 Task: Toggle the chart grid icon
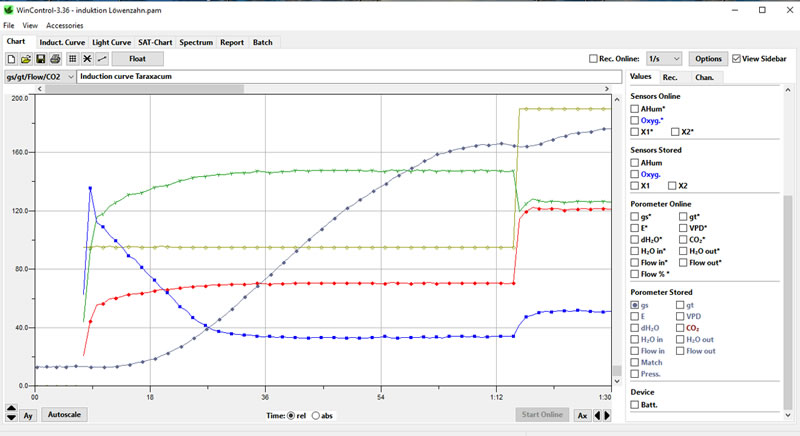73,59
